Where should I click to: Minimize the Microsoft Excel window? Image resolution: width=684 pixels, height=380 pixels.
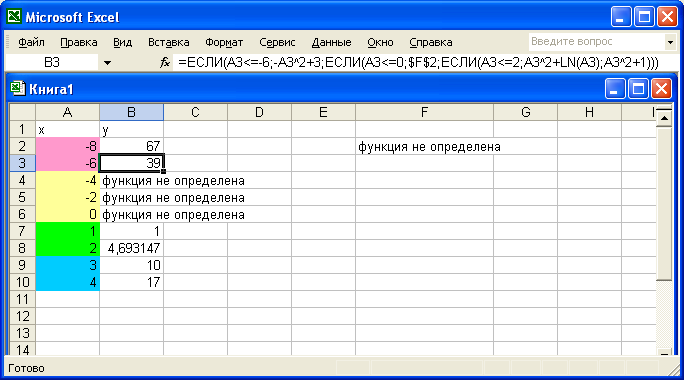click(x=620, y=17)
